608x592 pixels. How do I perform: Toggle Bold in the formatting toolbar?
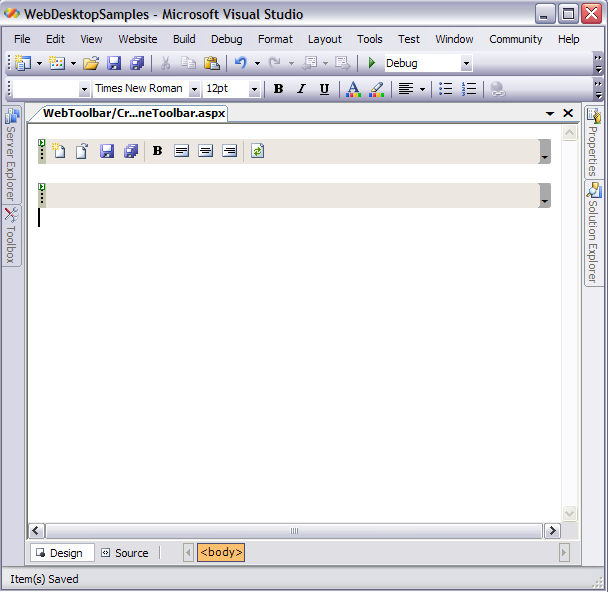278,89
